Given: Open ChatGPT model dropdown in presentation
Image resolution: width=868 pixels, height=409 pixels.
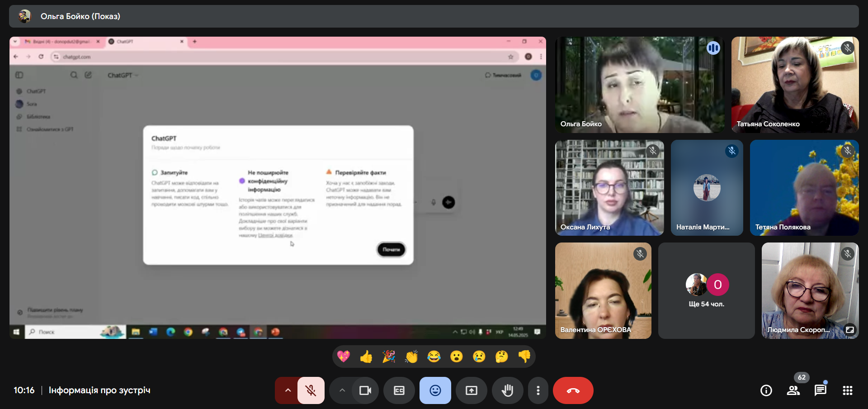Looking at the screenshot, I should [123, 75].
